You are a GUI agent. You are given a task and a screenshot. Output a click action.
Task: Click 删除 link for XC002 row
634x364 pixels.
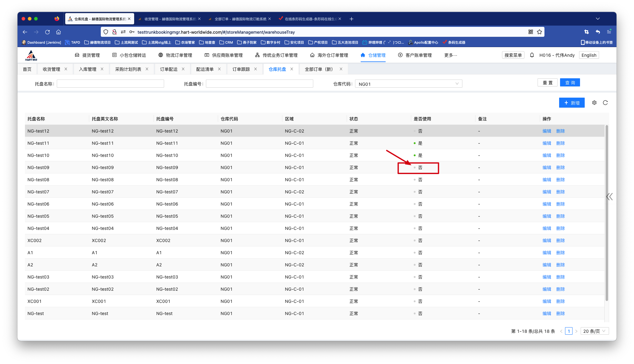point(560,240)
